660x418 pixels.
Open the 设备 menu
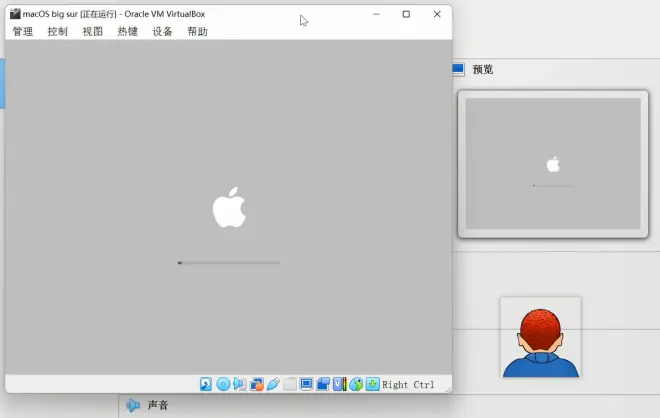(162, 32)
